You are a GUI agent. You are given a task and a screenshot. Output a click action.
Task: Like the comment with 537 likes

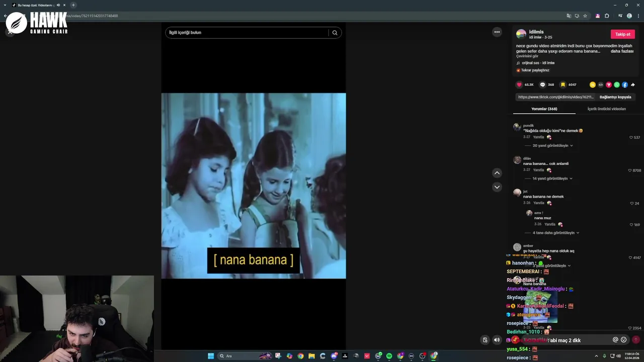[631, 137]
